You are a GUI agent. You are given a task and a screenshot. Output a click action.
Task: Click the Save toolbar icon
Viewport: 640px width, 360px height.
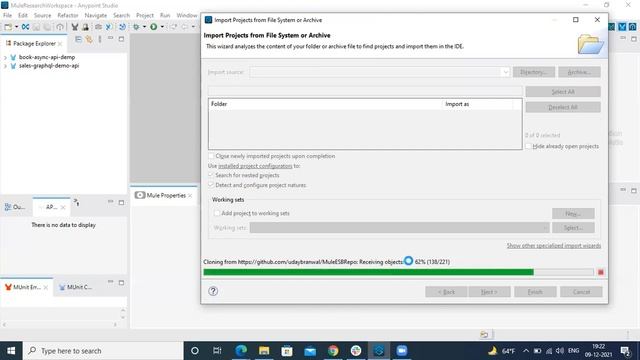[x=36, y=27]
